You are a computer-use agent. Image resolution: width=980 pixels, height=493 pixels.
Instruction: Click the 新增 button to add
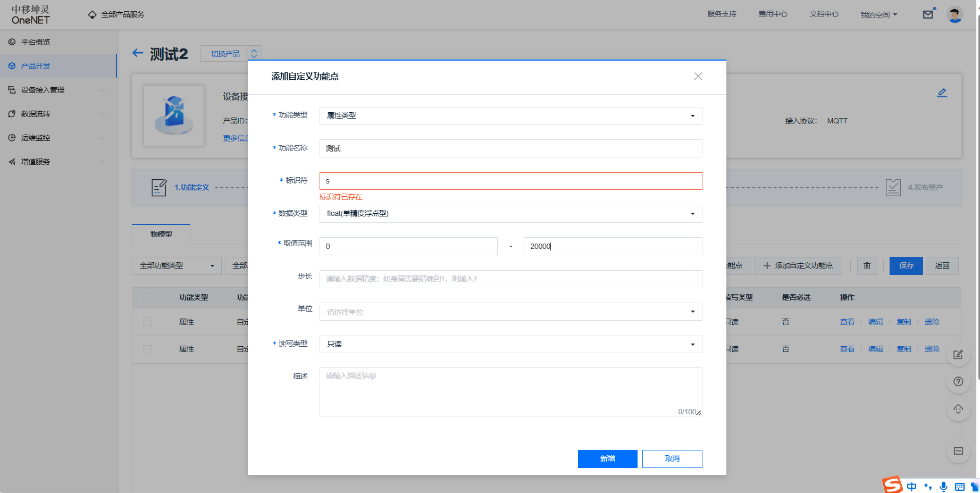pyautogui.click(x=607, y=458)
